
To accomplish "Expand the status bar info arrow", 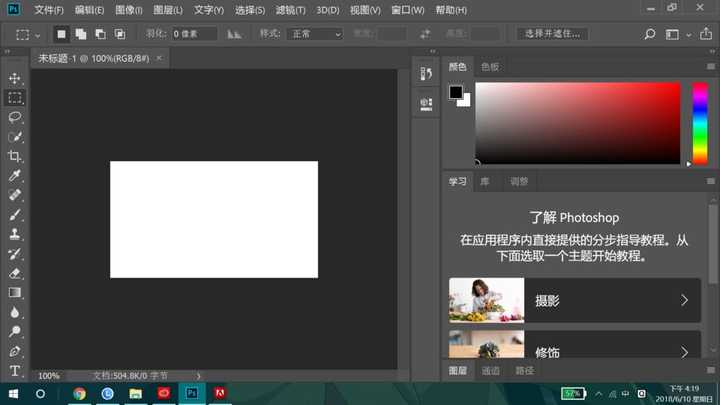I will [198, 376].
